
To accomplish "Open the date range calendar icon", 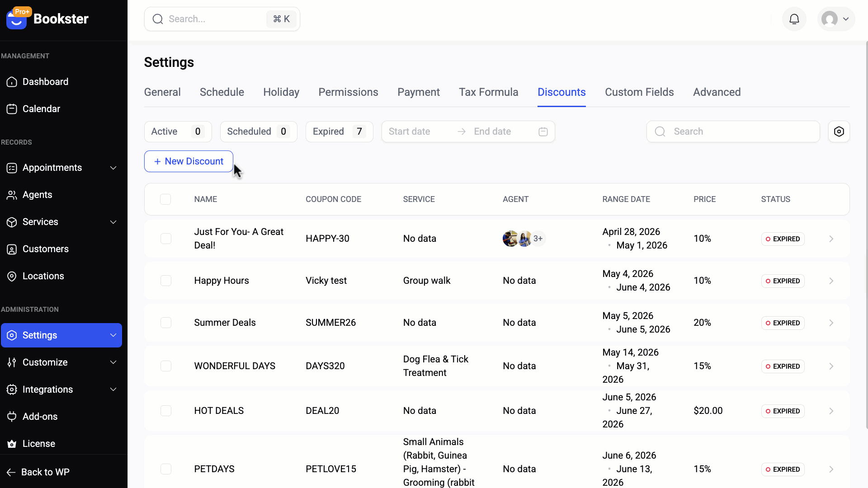I will (x=543, y=131).
